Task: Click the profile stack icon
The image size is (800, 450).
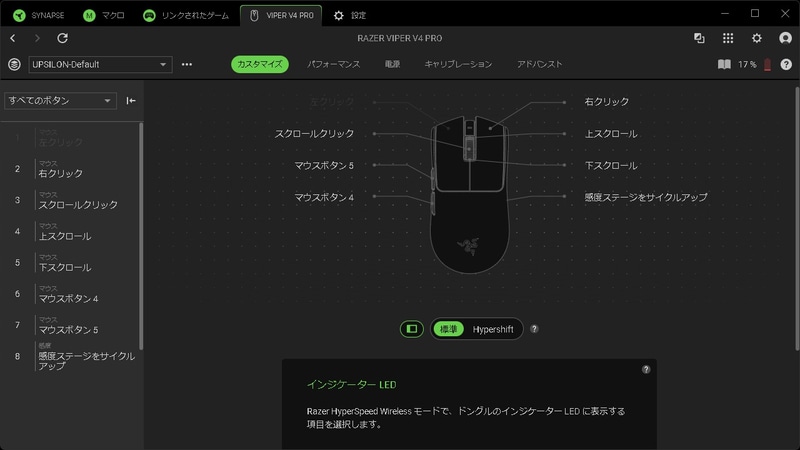Action: tap(14, 64)
